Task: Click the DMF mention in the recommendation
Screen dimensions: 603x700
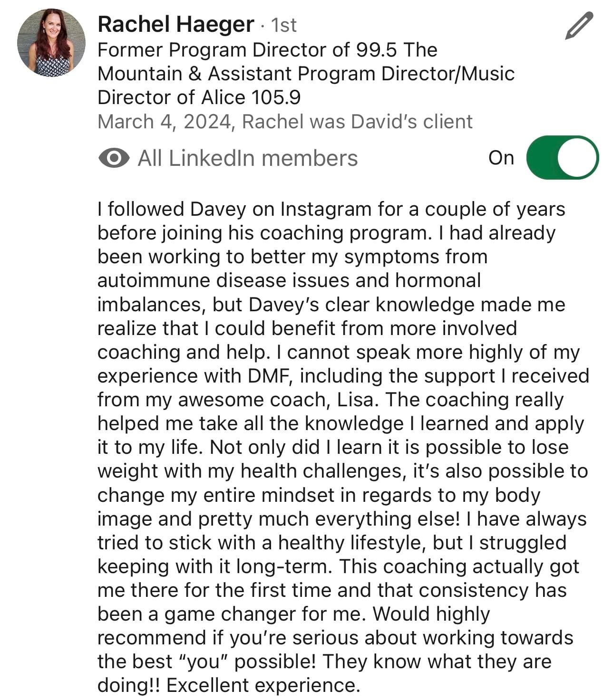Action: (x=269, y=376)
